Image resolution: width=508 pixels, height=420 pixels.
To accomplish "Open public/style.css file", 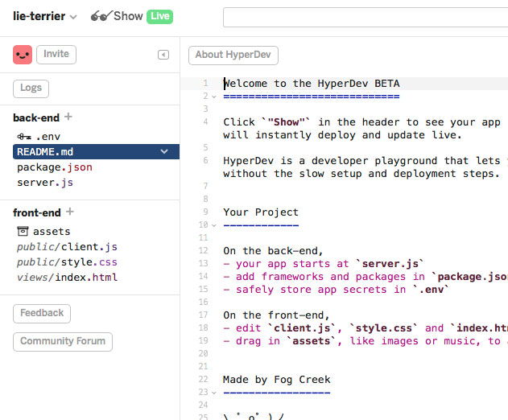I will (67, 262).
